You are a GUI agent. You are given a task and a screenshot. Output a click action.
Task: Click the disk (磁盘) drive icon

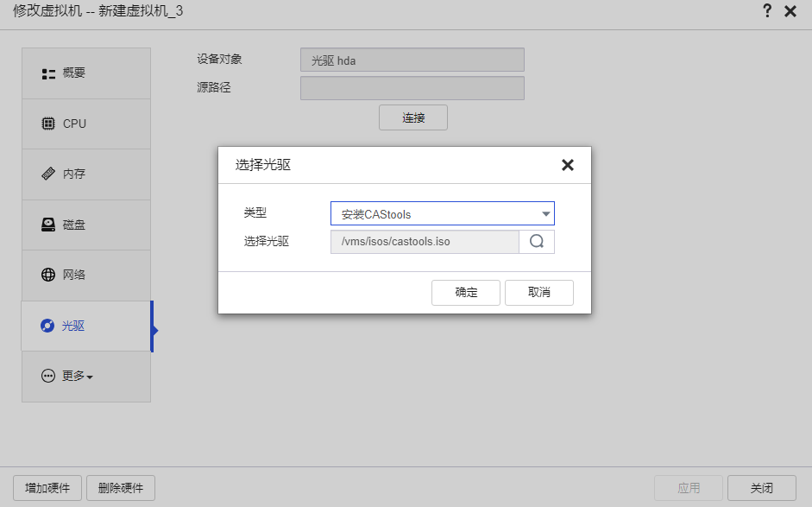(x=48, y=225)
